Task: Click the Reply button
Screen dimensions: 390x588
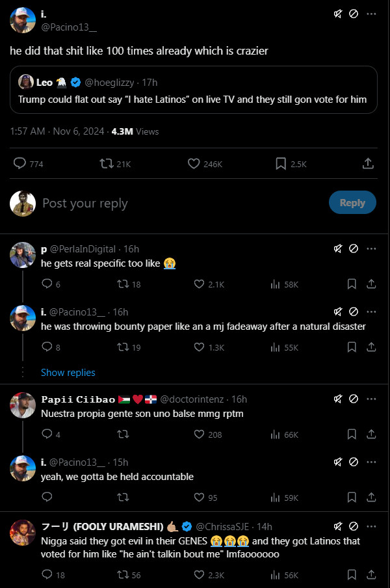Action: pos(352,203)
